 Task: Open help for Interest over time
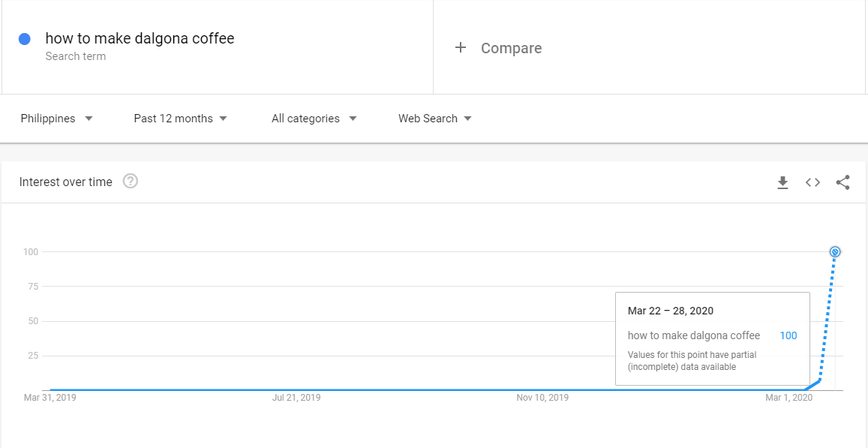pos(131,182)
